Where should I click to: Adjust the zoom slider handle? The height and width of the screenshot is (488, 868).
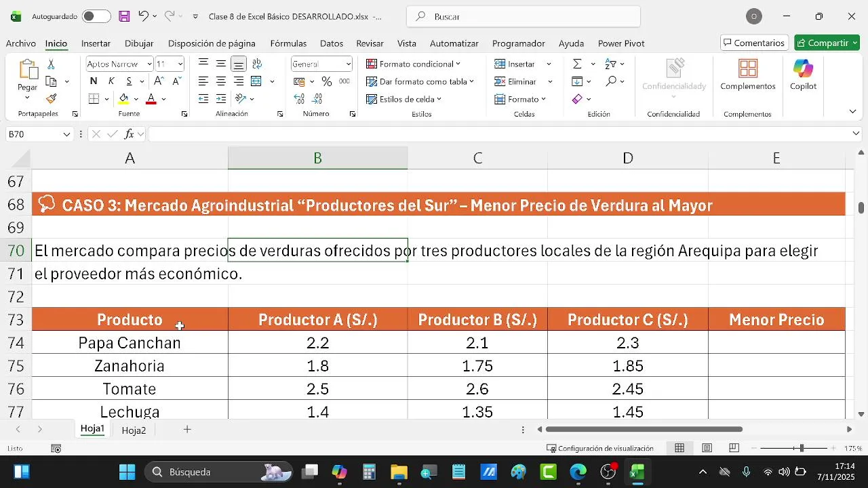[802, 448]
